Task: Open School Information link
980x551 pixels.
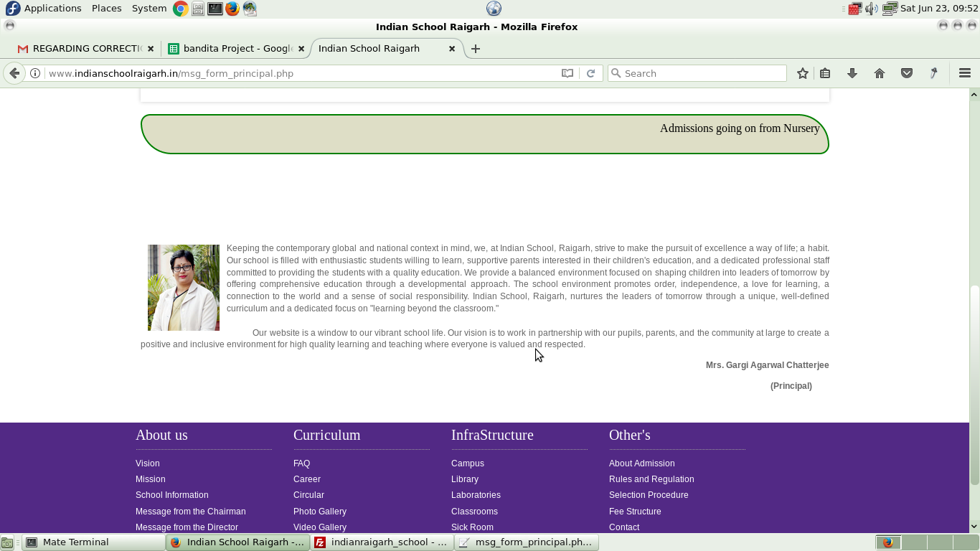Action: point(172,495)
